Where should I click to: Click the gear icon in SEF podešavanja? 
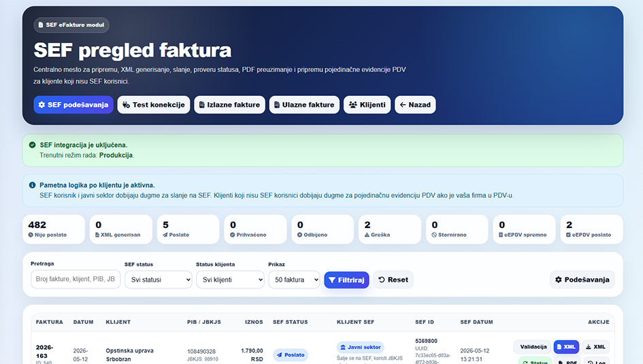pyautogui.click(x=42, y=105)
